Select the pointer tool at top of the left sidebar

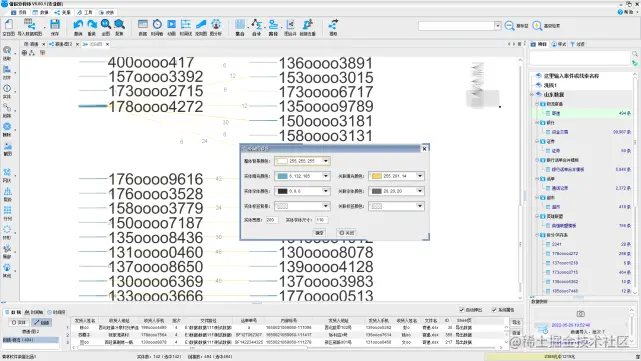coord(7,50)
